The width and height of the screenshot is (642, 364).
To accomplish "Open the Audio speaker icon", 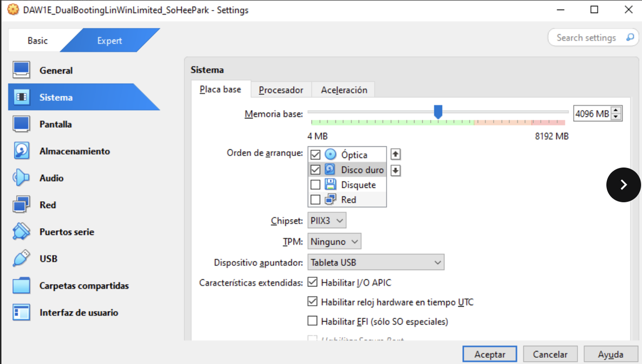I will click(x=22, y=178).
